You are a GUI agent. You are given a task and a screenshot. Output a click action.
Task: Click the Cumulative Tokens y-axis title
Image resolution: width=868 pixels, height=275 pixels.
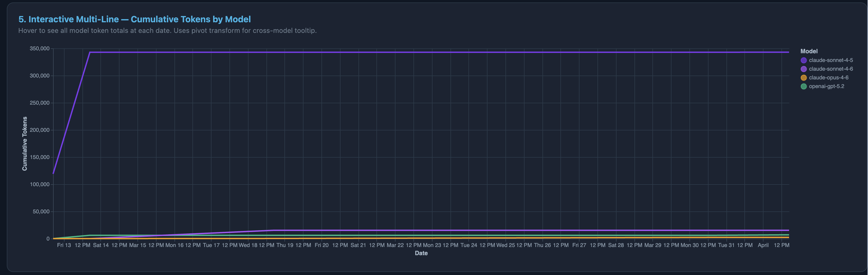pyautogui.click(x=24, y=143)
